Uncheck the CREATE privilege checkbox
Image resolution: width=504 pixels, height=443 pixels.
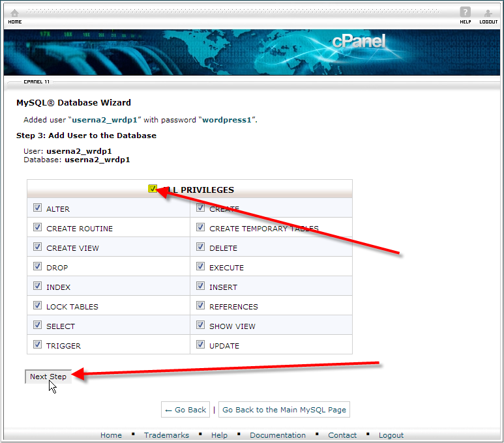click(201, 208)
